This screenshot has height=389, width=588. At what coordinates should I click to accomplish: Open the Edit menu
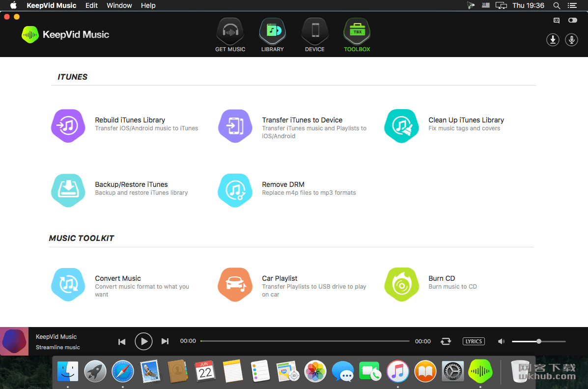point(91,5)
